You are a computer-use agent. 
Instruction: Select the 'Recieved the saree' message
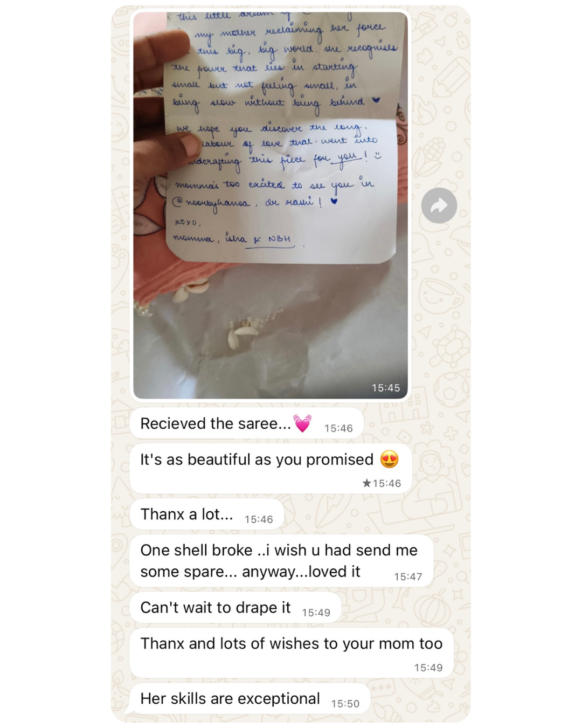click(x=247, y=424)
